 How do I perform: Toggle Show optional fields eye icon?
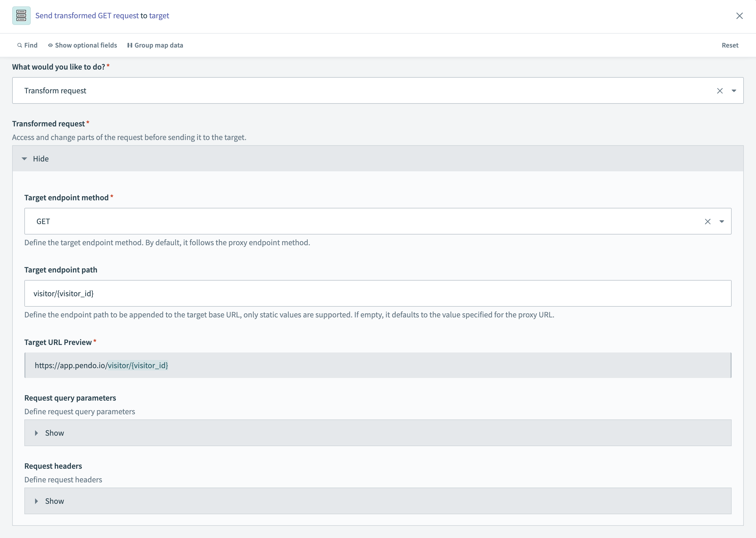pyautogui.click(x=50, y=46)
